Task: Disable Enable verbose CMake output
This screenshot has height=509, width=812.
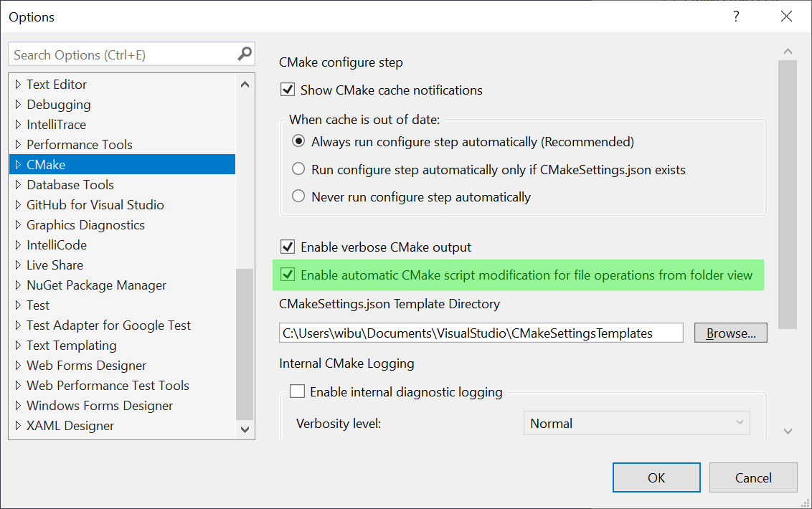Action: coord(287,247)
